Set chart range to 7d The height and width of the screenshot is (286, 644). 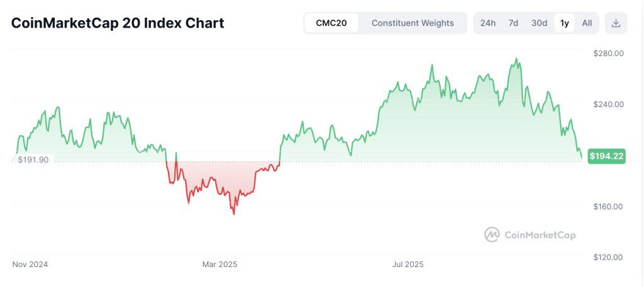pyautogui.click(x=513, y=23)
